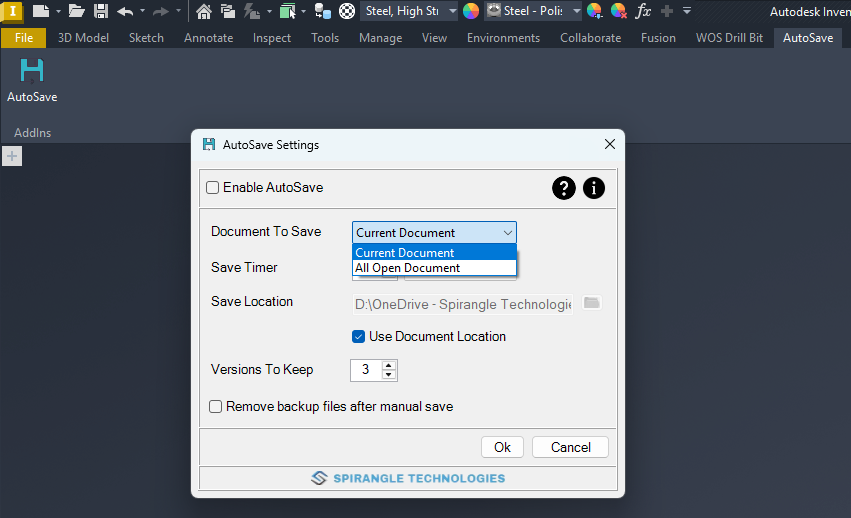Choose Current Document from the list

click(434, 252)
